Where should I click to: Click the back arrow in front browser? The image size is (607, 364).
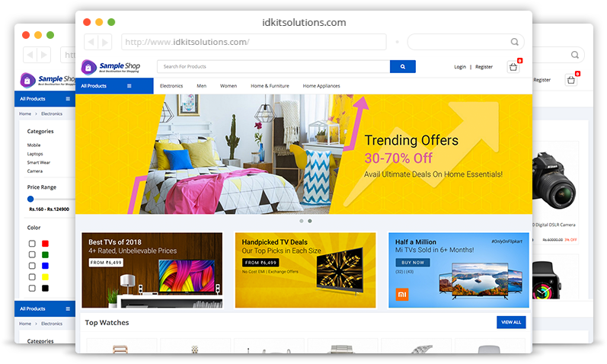coord(91,42)
